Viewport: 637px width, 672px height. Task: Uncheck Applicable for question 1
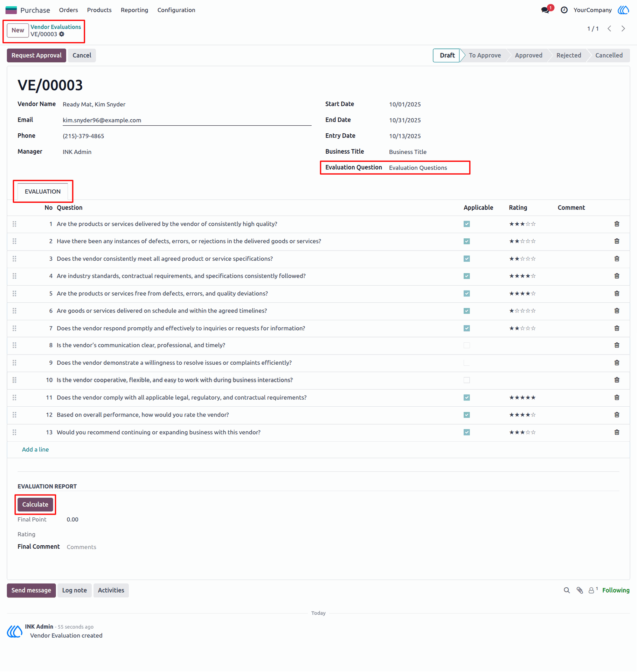click(466, 224)
